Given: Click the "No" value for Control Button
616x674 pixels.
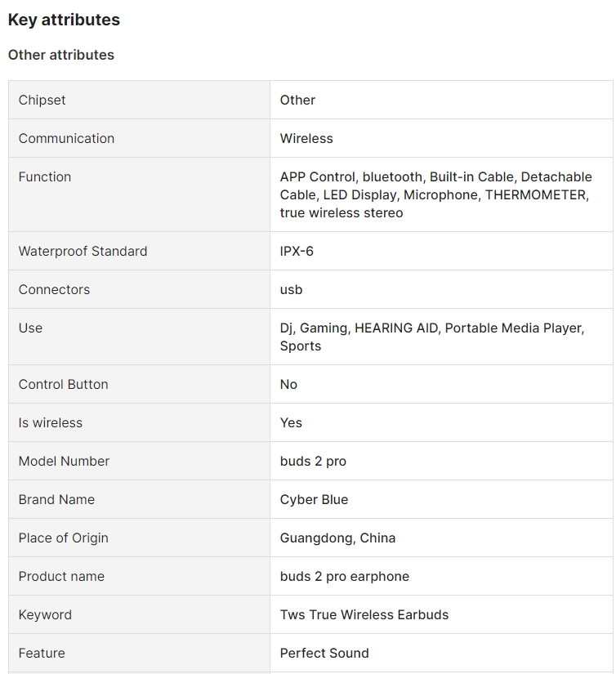Looking at the screenshot, I should (x=288, y=384).
